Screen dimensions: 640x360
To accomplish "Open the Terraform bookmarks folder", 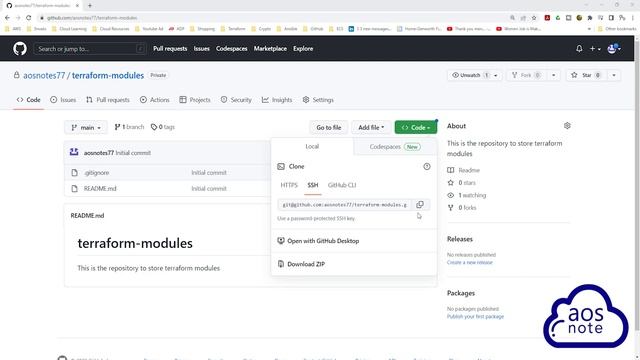I will (x=233, y=29).
